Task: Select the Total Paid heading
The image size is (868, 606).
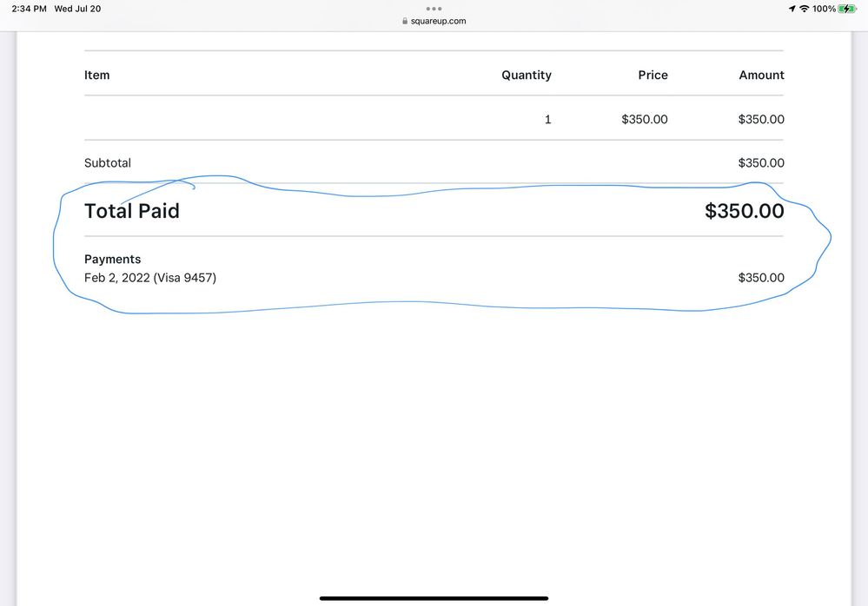Action: 132,211
